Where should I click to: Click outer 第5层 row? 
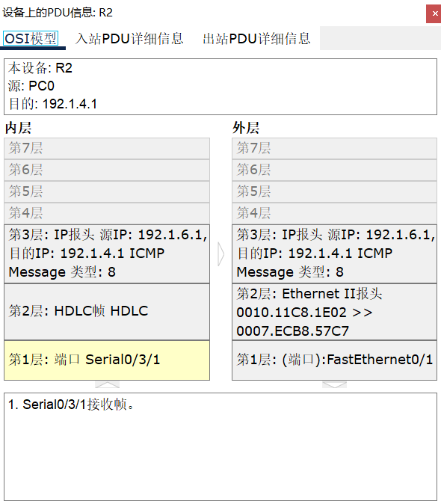[x=334, y=192]
